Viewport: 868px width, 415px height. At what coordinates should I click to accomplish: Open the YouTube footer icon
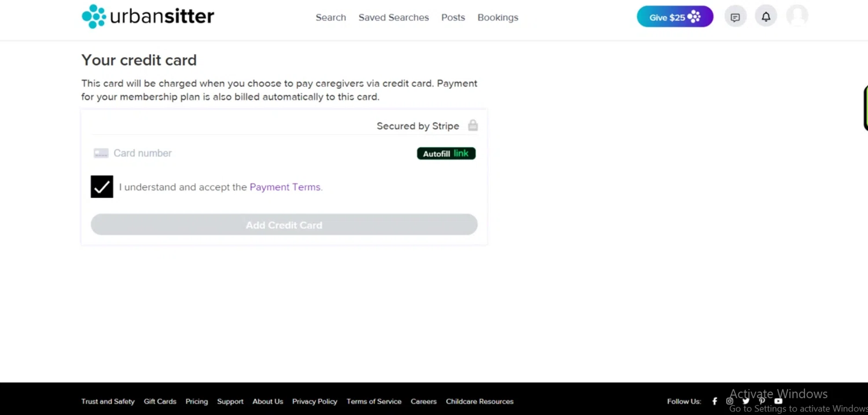tap(778, 401)
